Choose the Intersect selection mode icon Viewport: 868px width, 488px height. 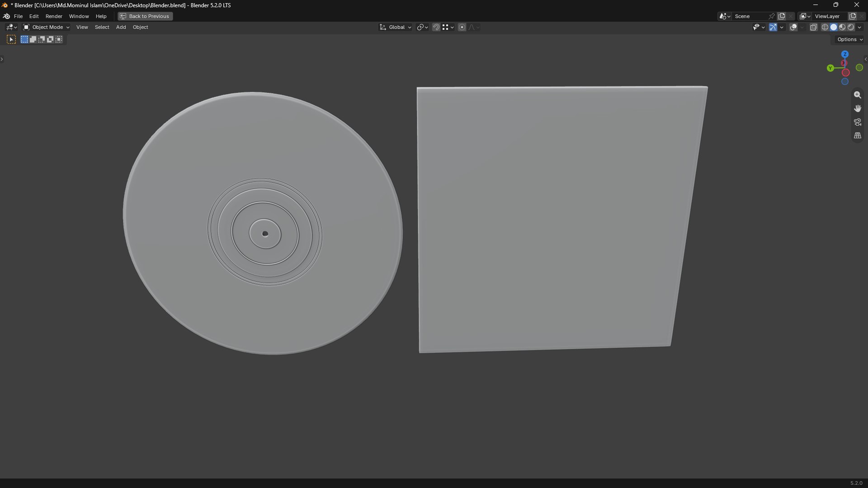(x=59, y=39)
